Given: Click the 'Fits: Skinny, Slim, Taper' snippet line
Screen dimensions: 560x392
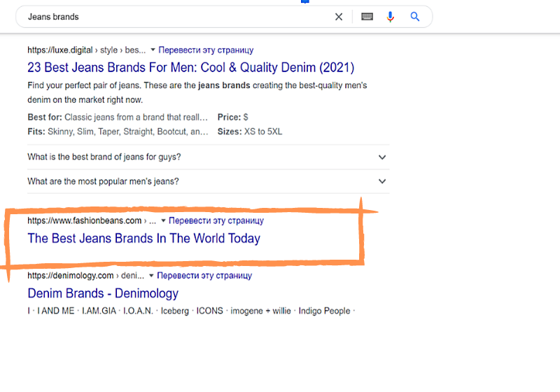Looking at the screenshot, I should (118, 132).
